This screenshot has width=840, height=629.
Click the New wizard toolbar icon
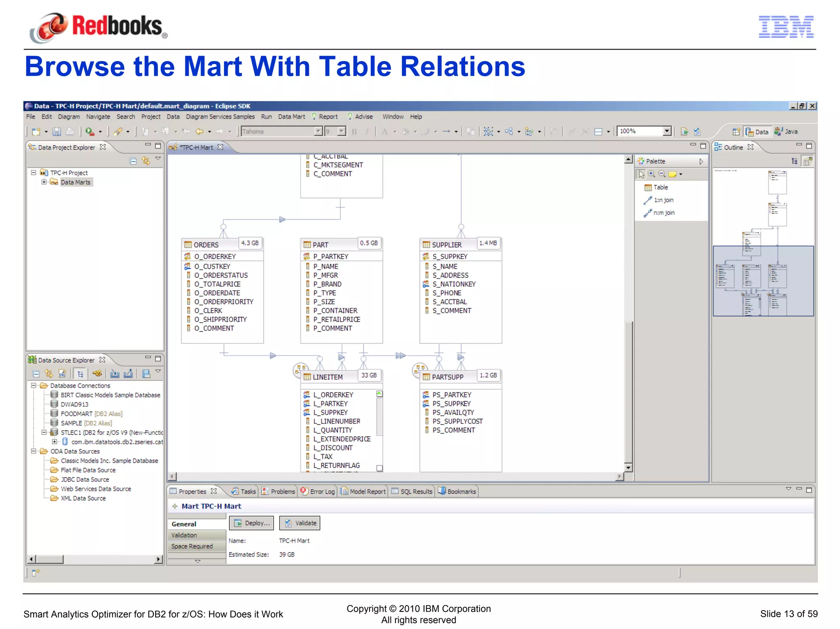[x=36, y=132]
